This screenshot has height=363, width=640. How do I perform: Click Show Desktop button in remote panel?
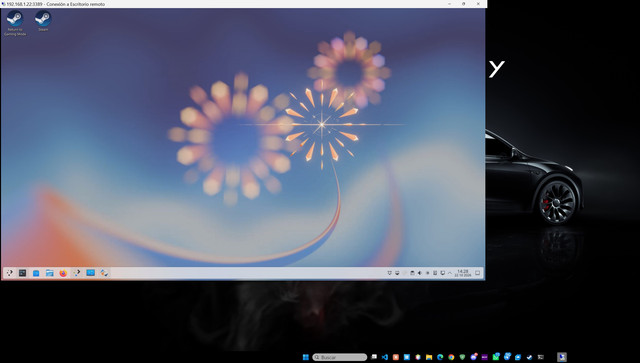pos(477,273)
